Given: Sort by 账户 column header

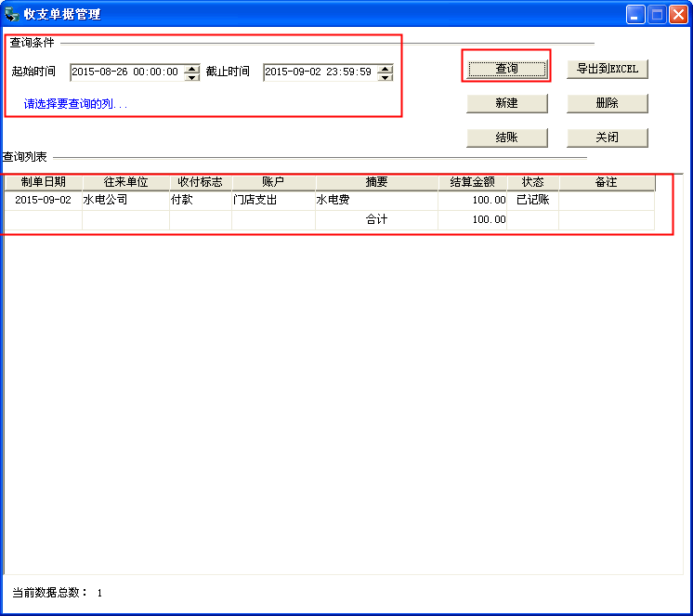Looking at the screenshot, I should click(x=273, y=182).
